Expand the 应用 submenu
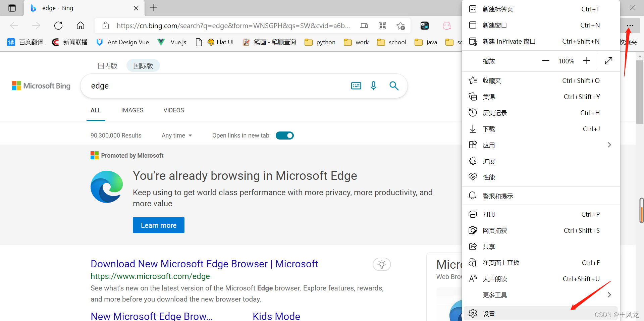644x321 pixels. click(x=541, y=145)
